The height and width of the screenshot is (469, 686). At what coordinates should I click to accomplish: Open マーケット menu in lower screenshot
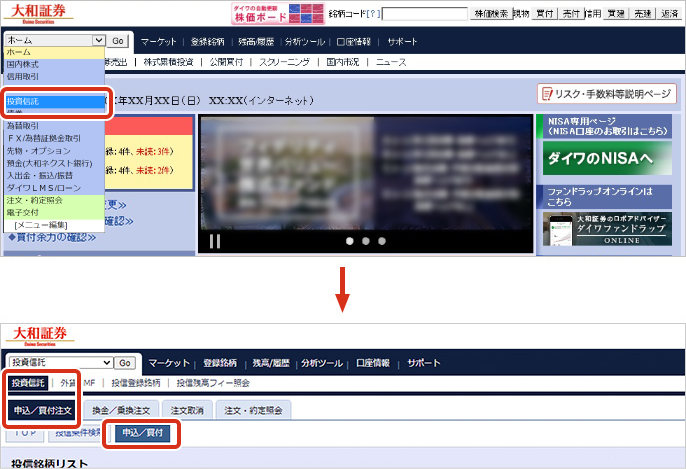pos(169,363)
